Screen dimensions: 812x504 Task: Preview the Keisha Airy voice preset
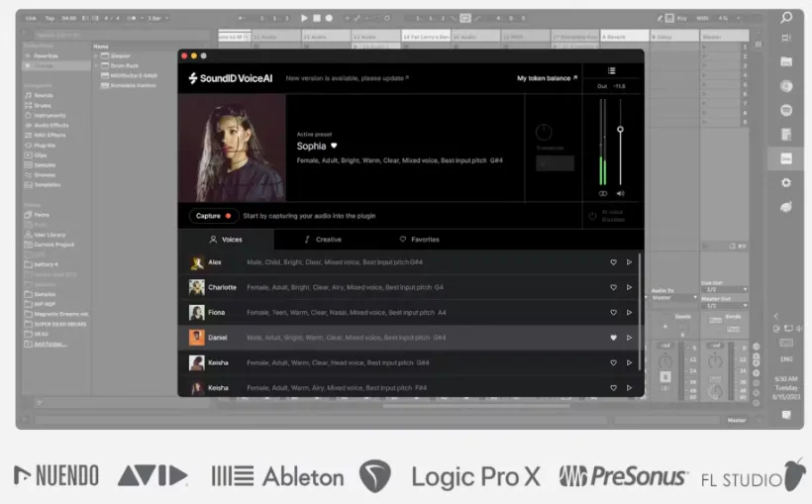point(629,388)
